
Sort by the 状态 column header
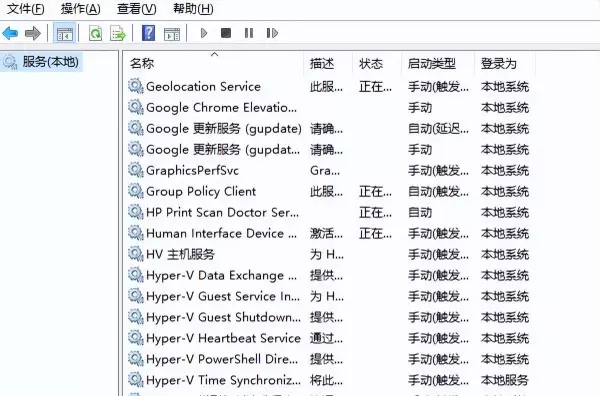[x=371, y=63]
